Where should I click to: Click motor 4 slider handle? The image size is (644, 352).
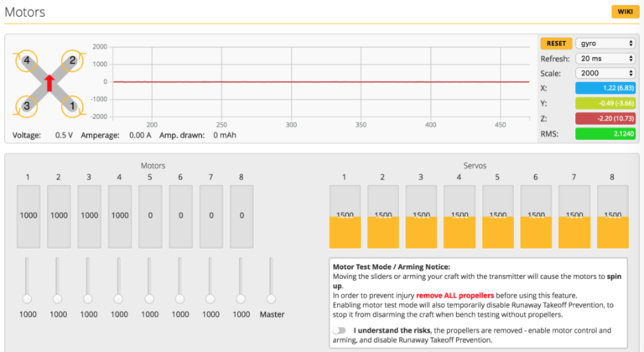pos(119,298)
